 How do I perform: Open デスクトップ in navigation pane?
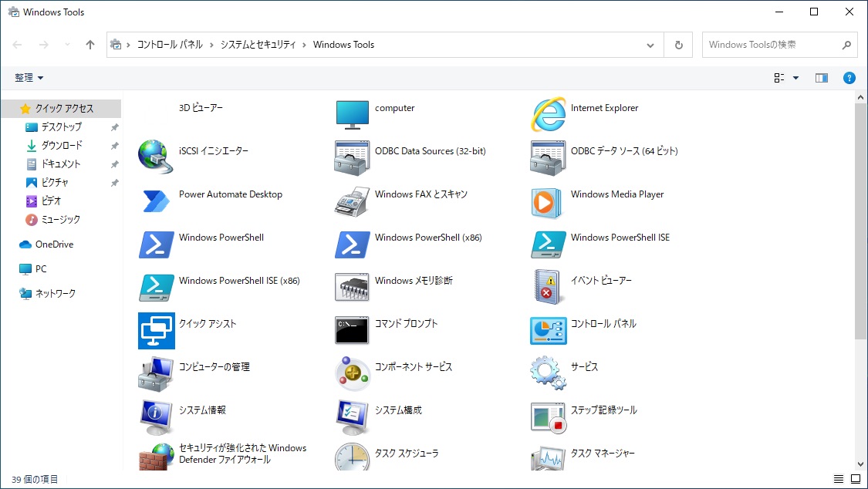coord(62,126)
